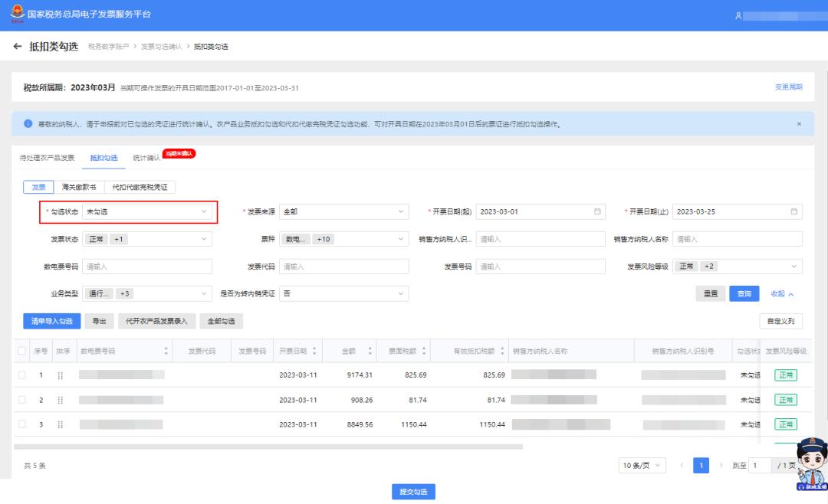
Task: Click the back arrow beside 抵扣类勾选
Action: coord(15,46)
